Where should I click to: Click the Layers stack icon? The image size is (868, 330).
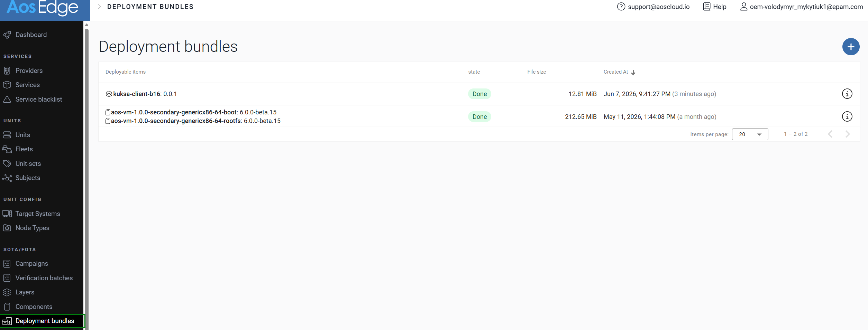(7, 292)
